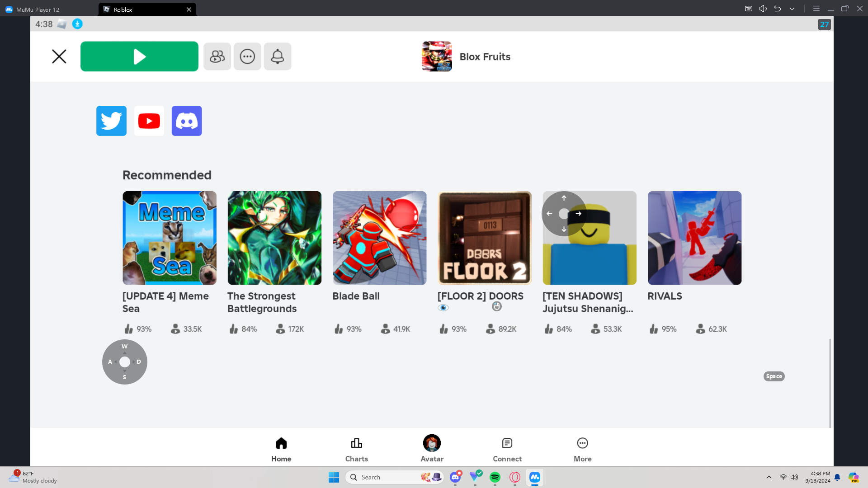Open the taskbar clock and date
868x488 pixels.
pyautogui.click(x=817, y=477)
